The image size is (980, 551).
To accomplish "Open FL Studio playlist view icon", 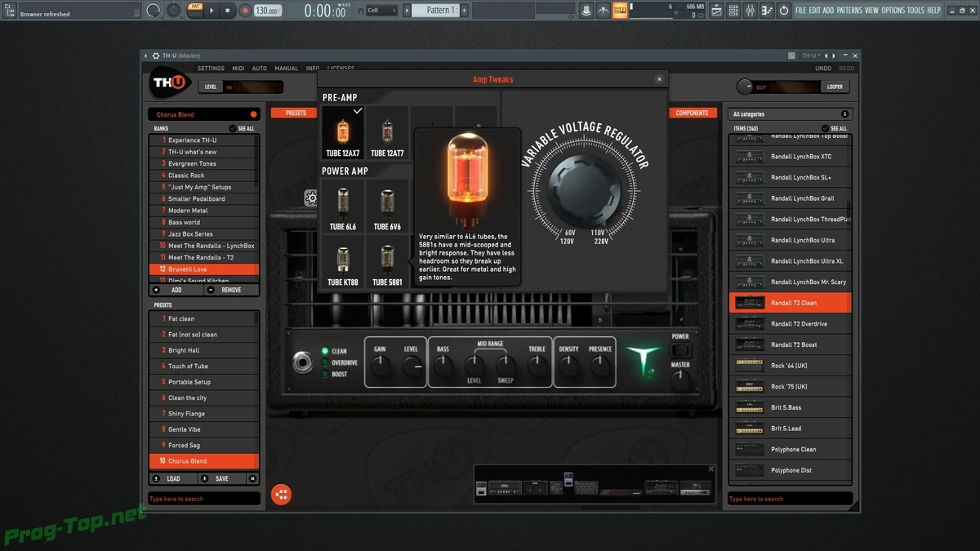I will pyautogui.click(x=716, y=11).
